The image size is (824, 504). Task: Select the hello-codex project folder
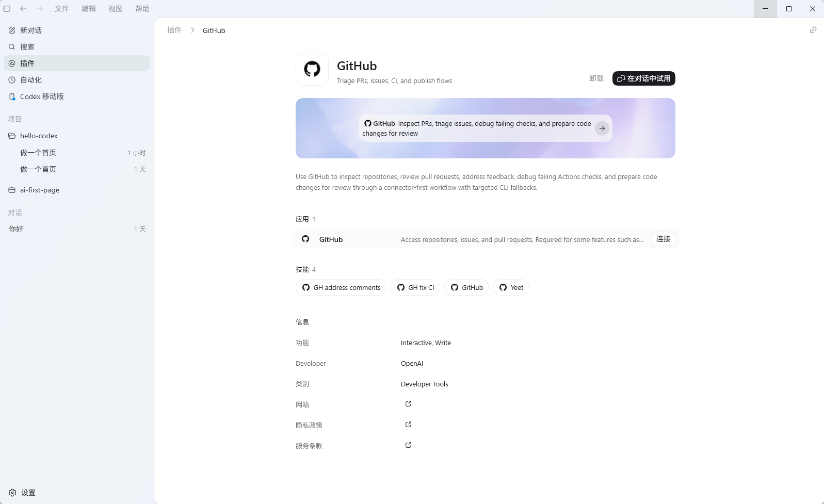click(77, 136)
